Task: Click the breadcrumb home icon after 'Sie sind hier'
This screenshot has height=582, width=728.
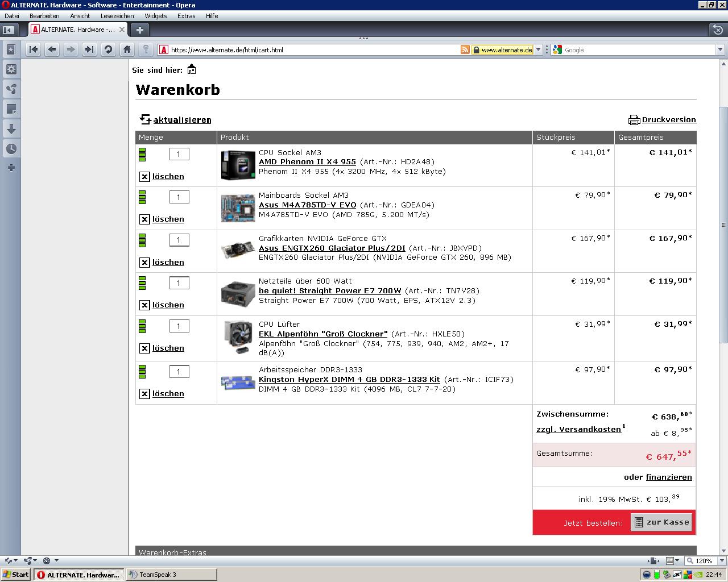Action: click(192, 69)
